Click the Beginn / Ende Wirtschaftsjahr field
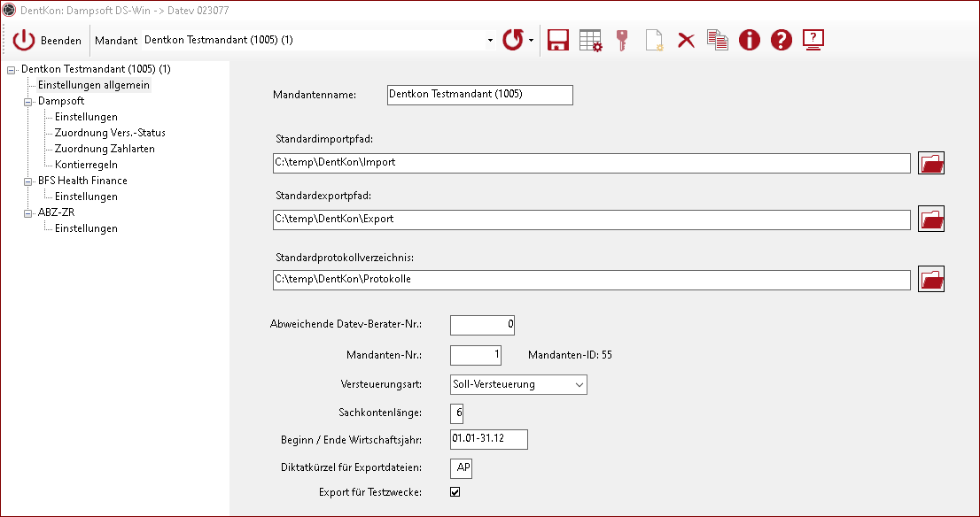The height and width of the screenshot is (517, 980). [x=489, y=439]
